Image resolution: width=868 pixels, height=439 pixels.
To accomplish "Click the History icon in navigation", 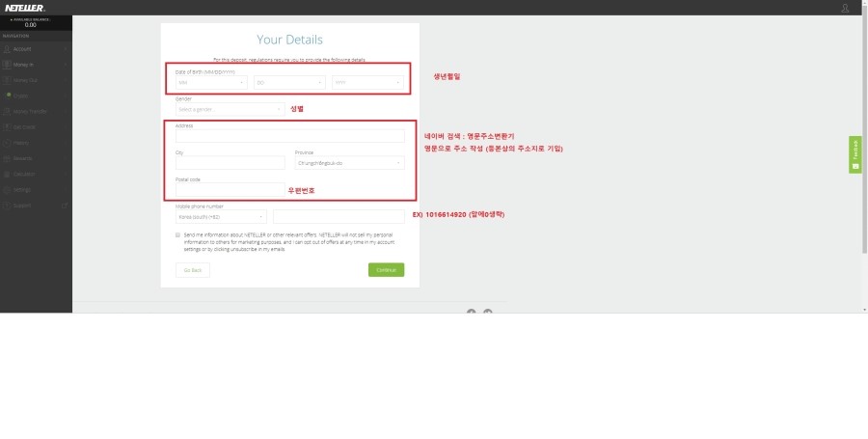I will [8, 143].
